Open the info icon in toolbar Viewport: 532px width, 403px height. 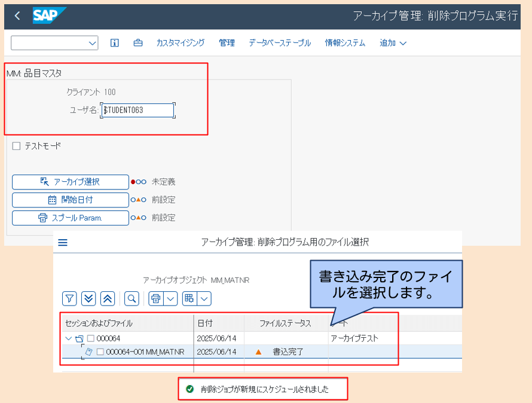tap(115, 43)
